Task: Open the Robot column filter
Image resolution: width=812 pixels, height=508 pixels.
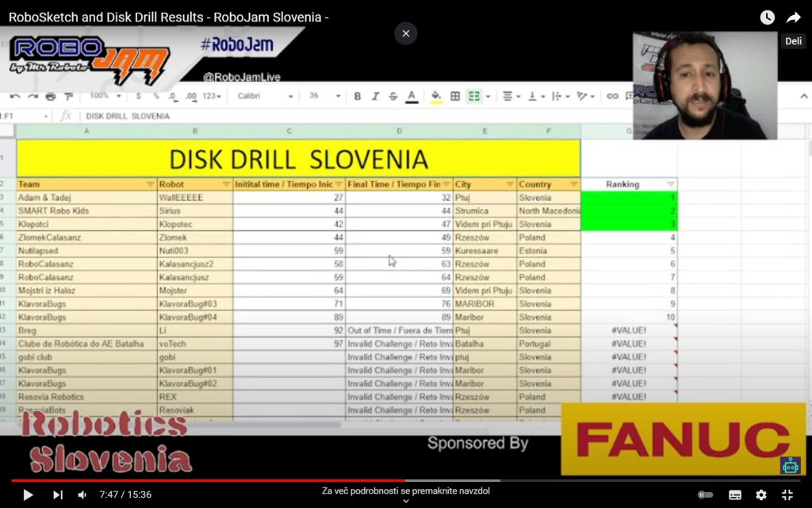Action: click(226, 184)
